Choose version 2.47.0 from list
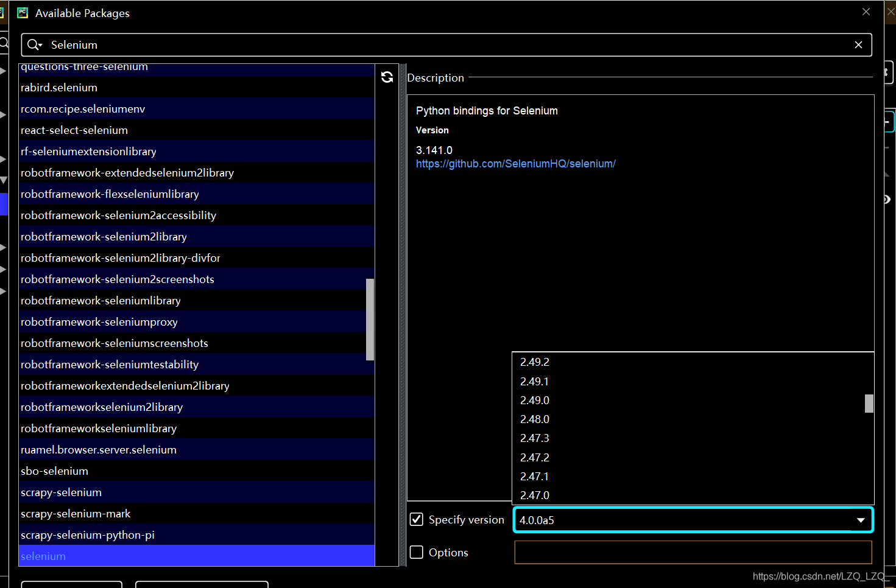Image resolution: width=896 pixels, height=588 pixels. 688,495
